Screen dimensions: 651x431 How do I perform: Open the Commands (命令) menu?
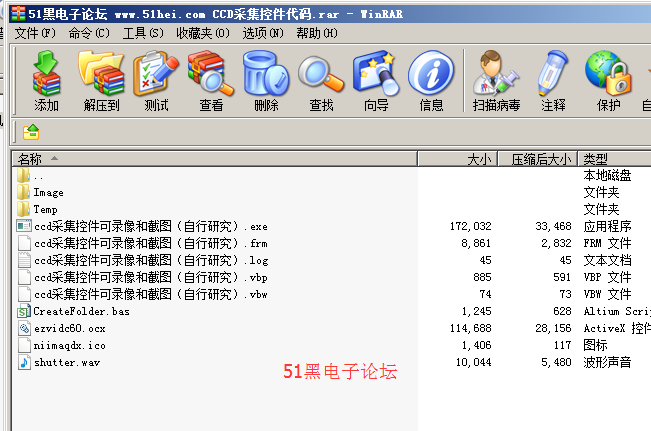89,33
